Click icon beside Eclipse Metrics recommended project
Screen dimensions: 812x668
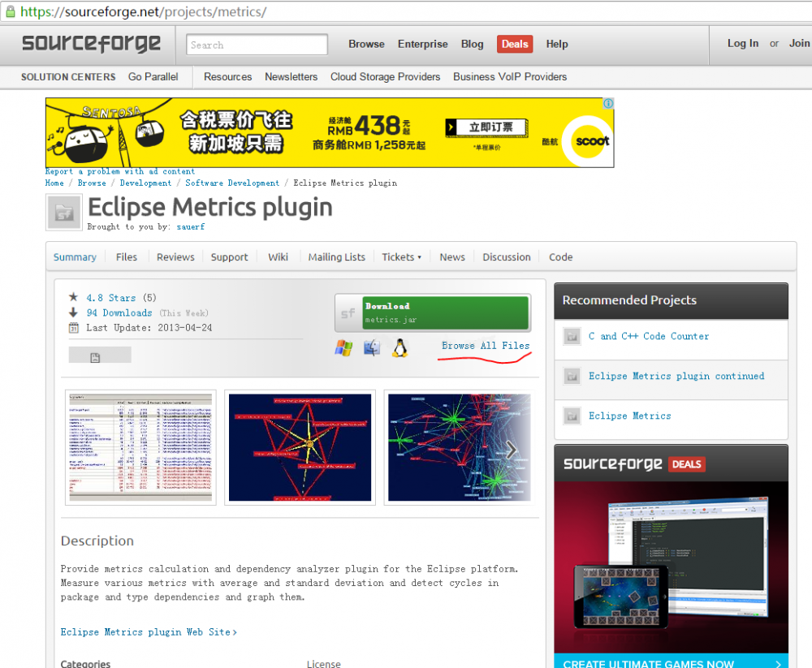572,416
